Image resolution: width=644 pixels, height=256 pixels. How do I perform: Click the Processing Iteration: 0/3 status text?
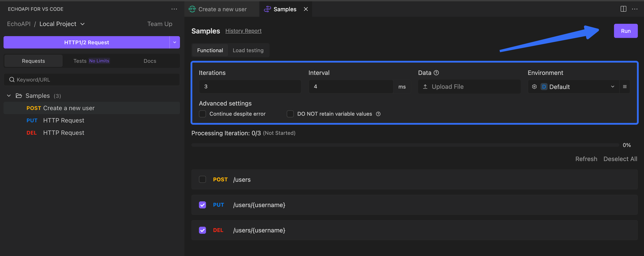tap(226, 133)
